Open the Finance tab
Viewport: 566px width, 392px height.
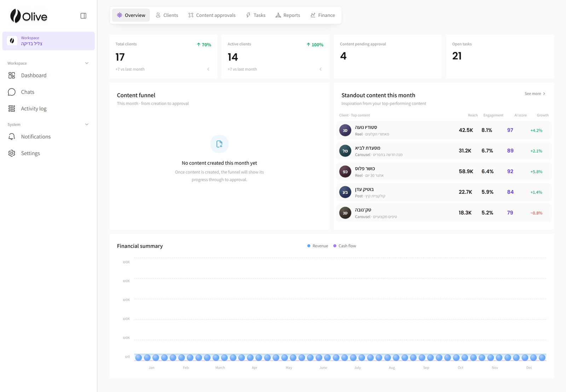pos(323,15)
